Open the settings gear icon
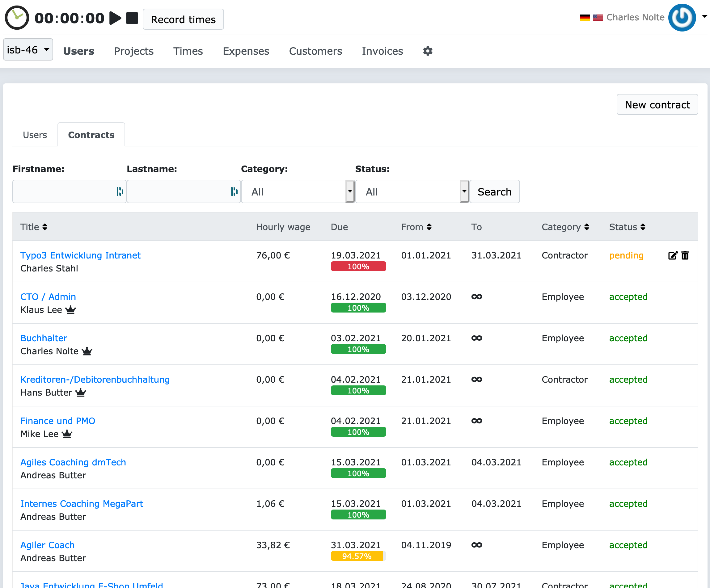710x588 pixels. [x=428, y=51]
